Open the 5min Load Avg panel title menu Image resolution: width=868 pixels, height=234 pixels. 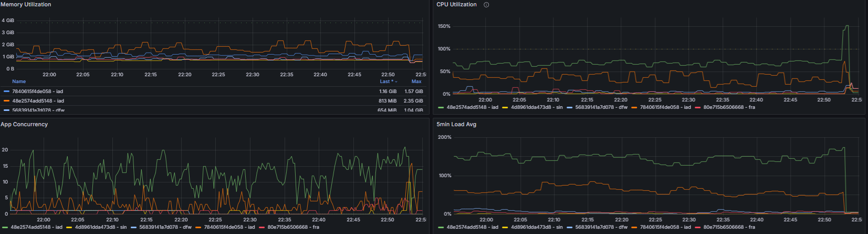tap(456, 125)
